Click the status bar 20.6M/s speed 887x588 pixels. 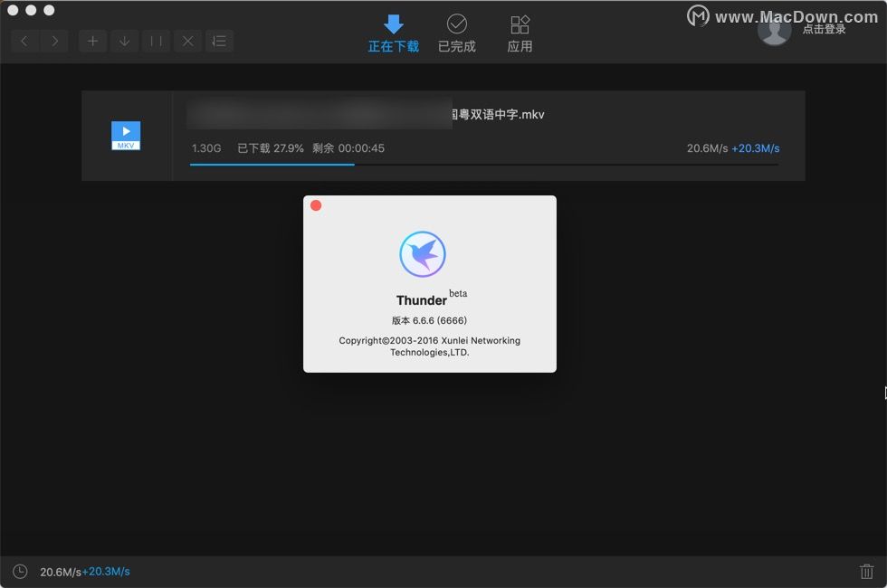(61, 572)
